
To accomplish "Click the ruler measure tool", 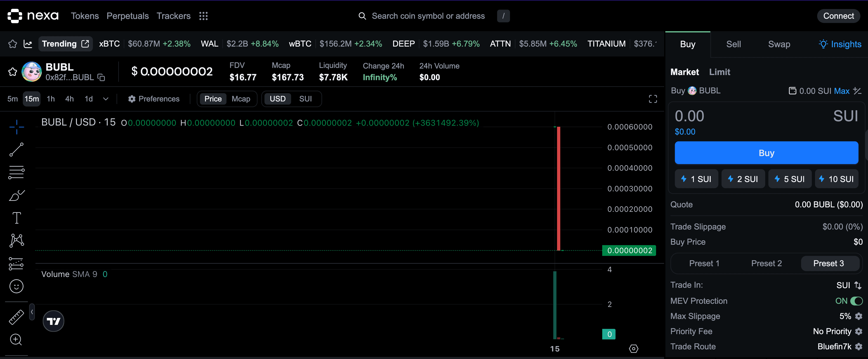I will [x=16, y=317].
